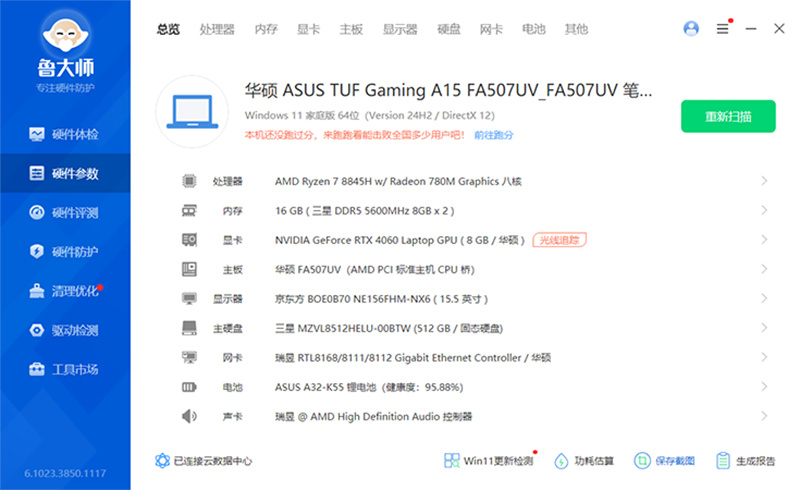
Task: Click the 前往跑分 link
Action: coord(494,134)
